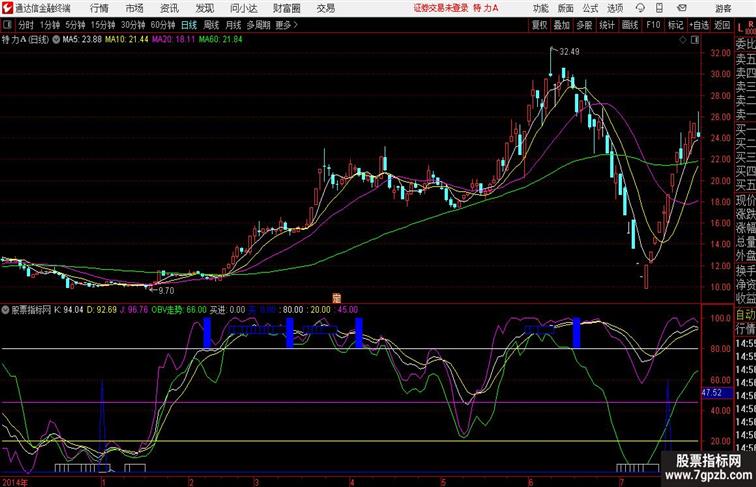This screenshot has height=487, width=756.
Task: Click the 统计 statistics button
Action: tap(607, 25)
